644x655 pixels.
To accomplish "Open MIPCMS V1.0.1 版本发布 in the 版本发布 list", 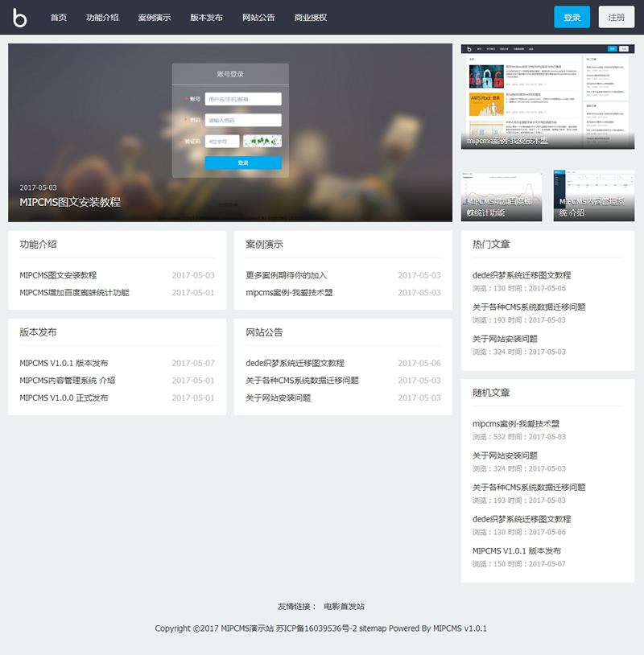I will pyautogui.click(x=64, y=364).
